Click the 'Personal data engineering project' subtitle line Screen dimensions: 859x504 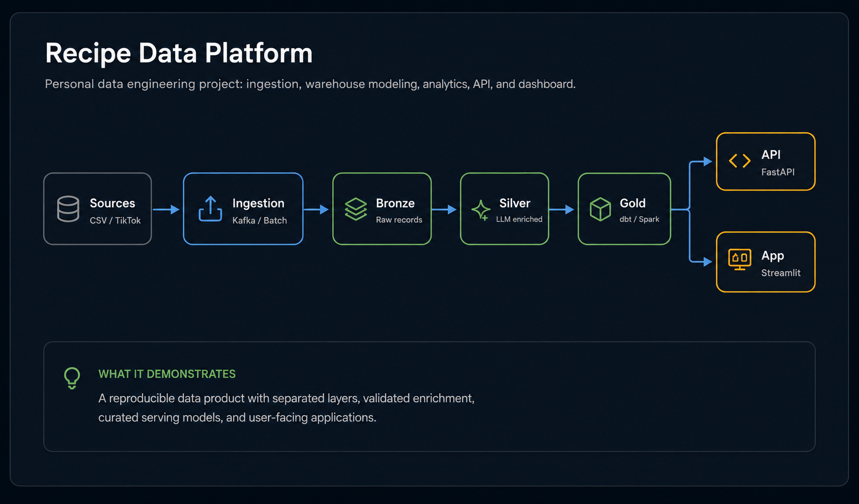(310, 84)
